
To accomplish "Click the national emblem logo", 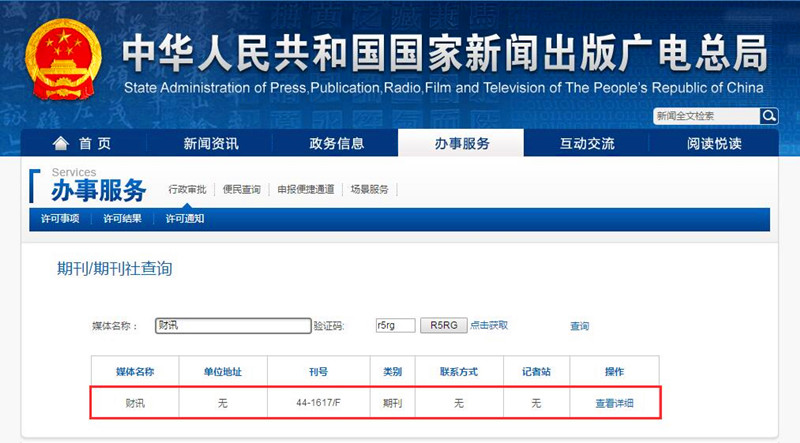I will (63, 60).
